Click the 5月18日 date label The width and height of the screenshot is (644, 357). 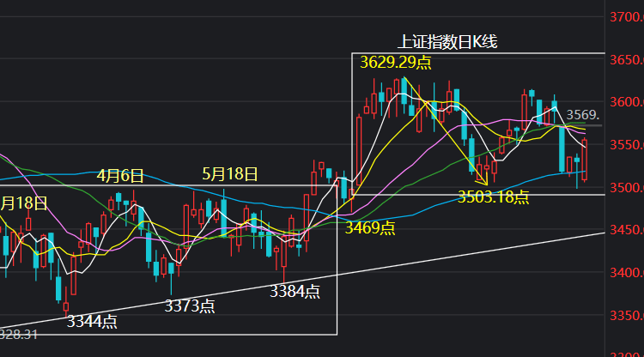(x=230, y=174)
